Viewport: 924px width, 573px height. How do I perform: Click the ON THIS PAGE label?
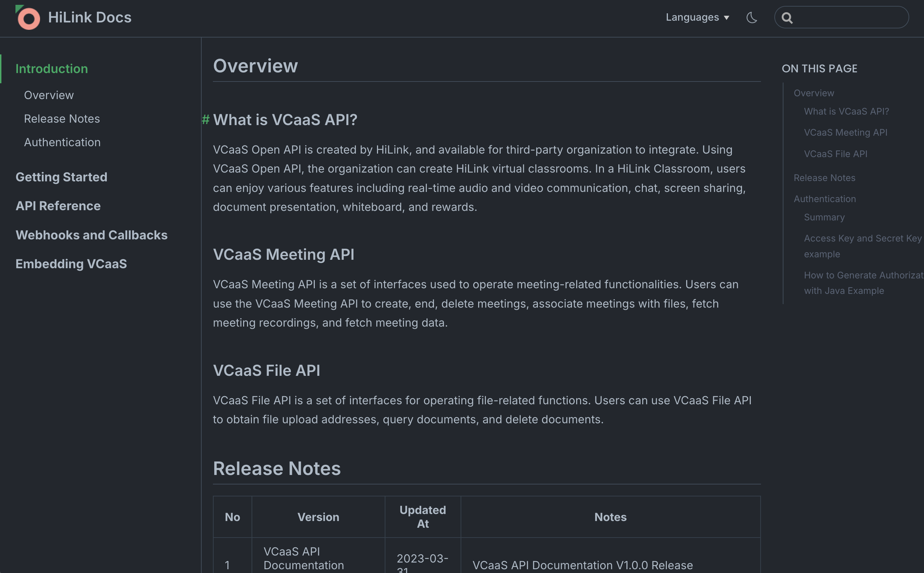point(819,68)
